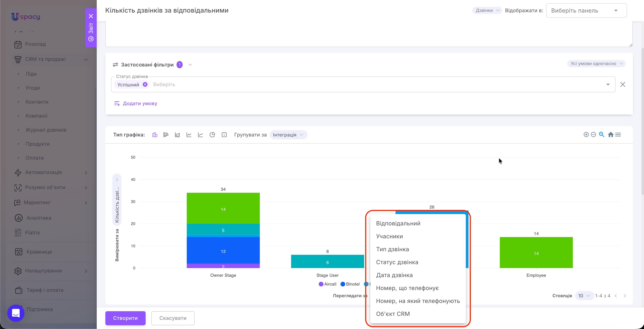Click the Додати умову link

click(x=136, y=103)
